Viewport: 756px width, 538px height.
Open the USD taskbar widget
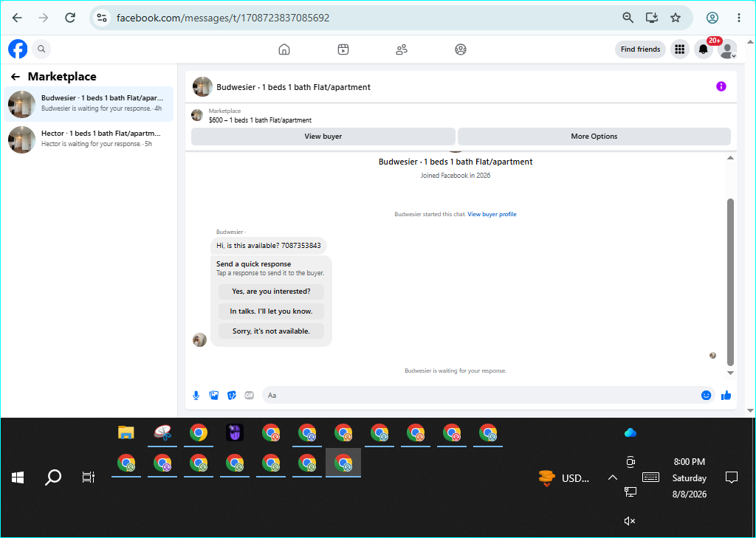(564, 478)
